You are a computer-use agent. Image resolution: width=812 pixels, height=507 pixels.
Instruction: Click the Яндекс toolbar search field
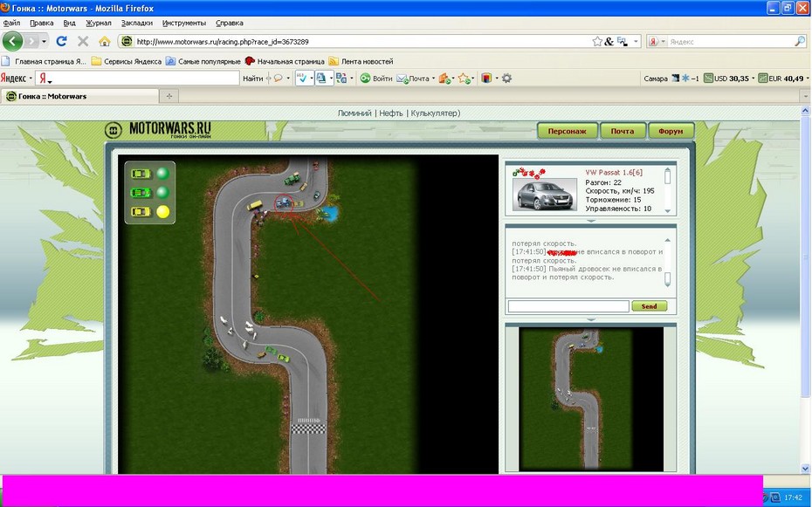pyautogui.click(x=137, y=79)
